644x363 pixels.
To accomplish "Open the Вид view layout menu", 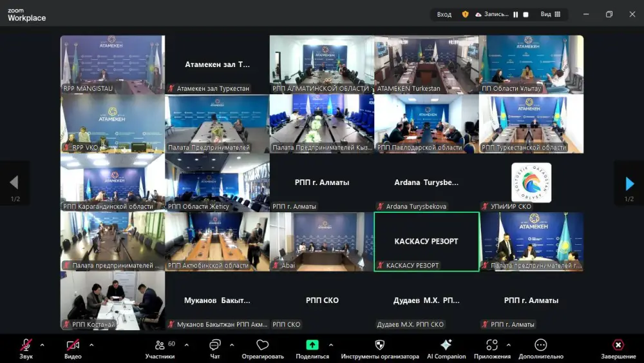I will (550, 14).
